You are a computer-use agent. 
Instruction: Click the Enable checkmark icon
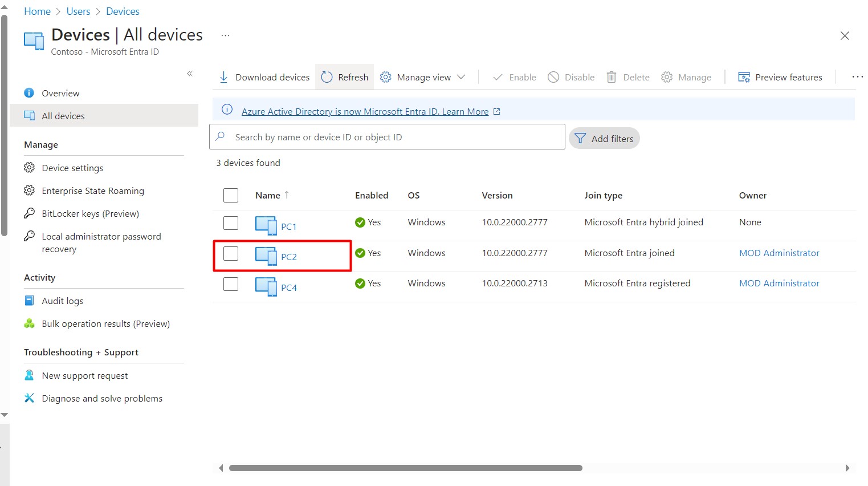[498, 77]
